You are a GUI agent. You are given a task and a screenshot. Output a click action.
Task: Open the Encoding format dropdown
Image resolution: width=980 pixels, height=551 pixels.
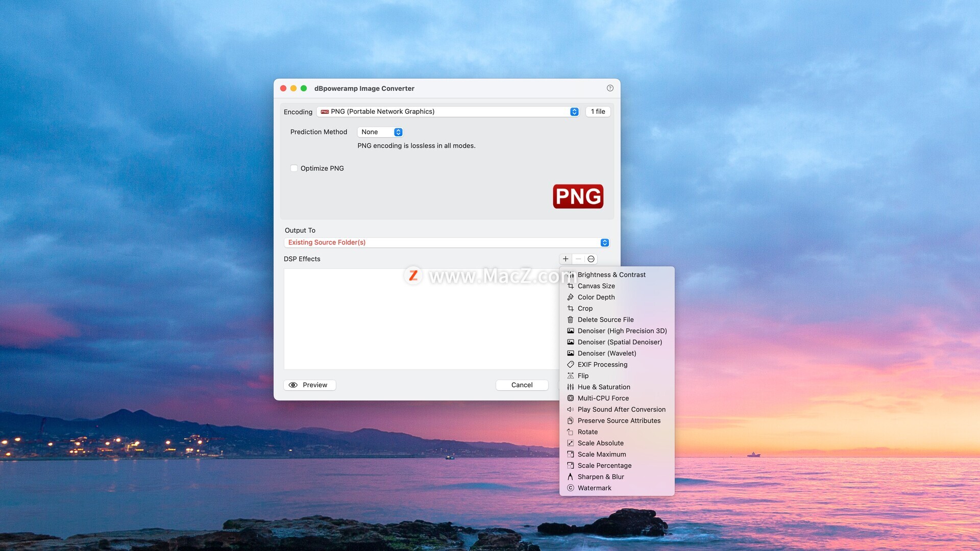pos(574,112)
